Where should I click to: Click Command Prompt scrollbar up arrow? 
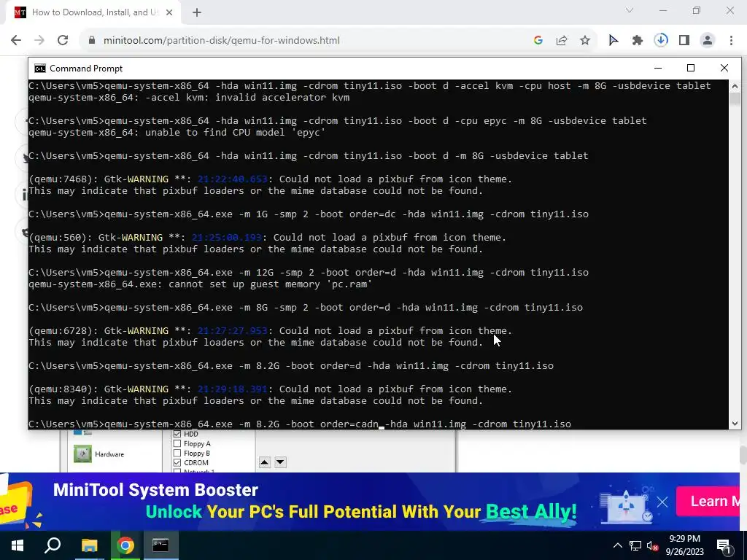[x=735, y=86]
